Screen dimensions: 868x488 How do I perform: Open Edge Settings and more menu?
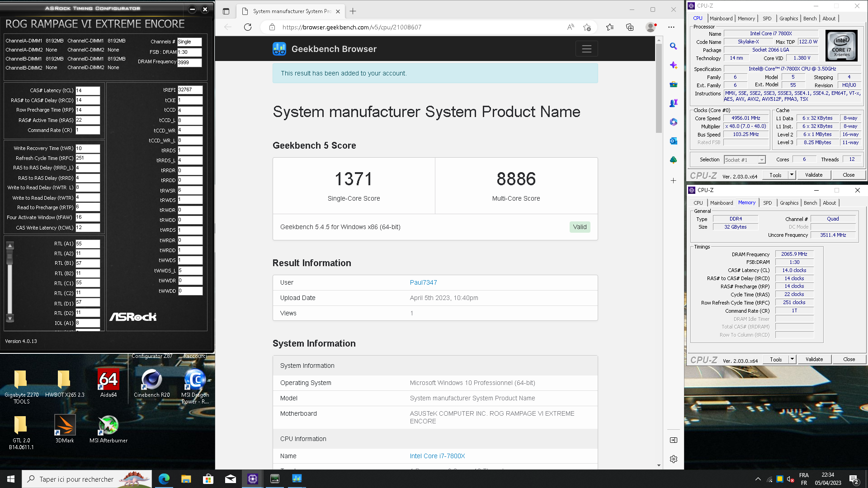click(671, 27)
